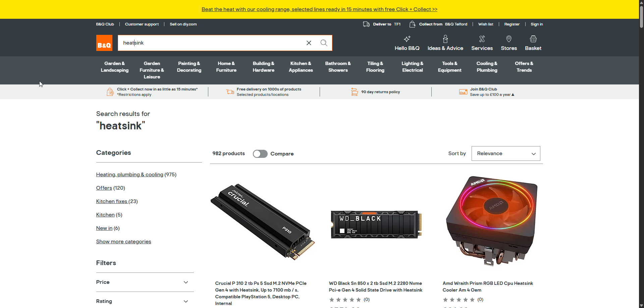Open Tiling & Flooring menu

pyautogui.click(x=375, y=67)
